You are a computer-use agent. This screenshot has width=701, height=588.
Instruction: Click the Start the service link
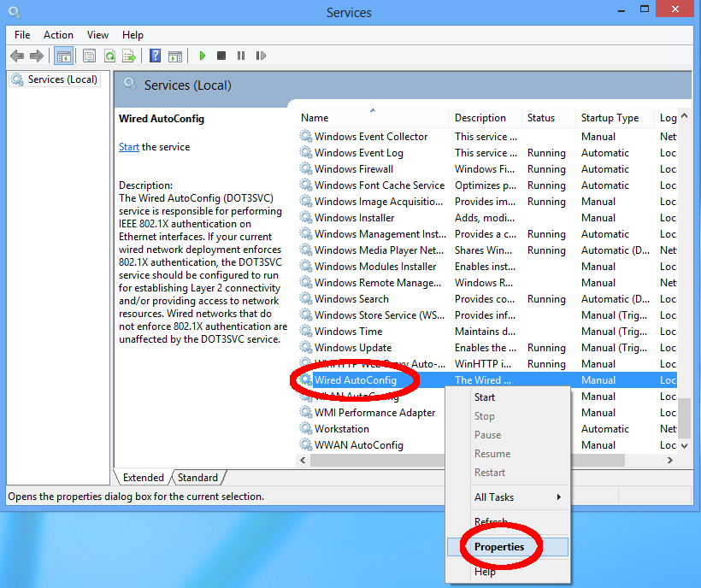[129, 147]
